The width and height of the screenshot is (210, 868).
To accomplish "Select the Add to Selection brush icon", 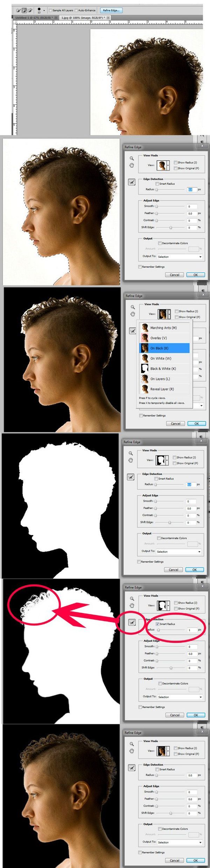I will [24, 10].
